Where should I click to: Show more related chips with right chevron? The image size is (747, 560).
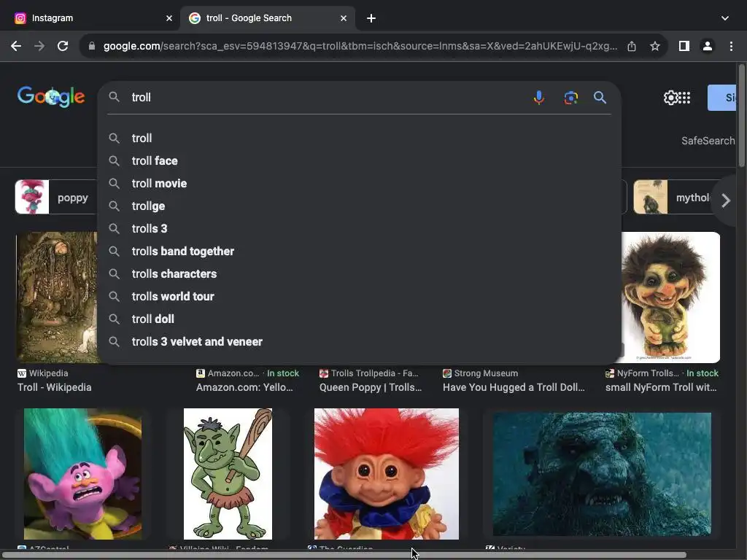(x=726, y=201)
